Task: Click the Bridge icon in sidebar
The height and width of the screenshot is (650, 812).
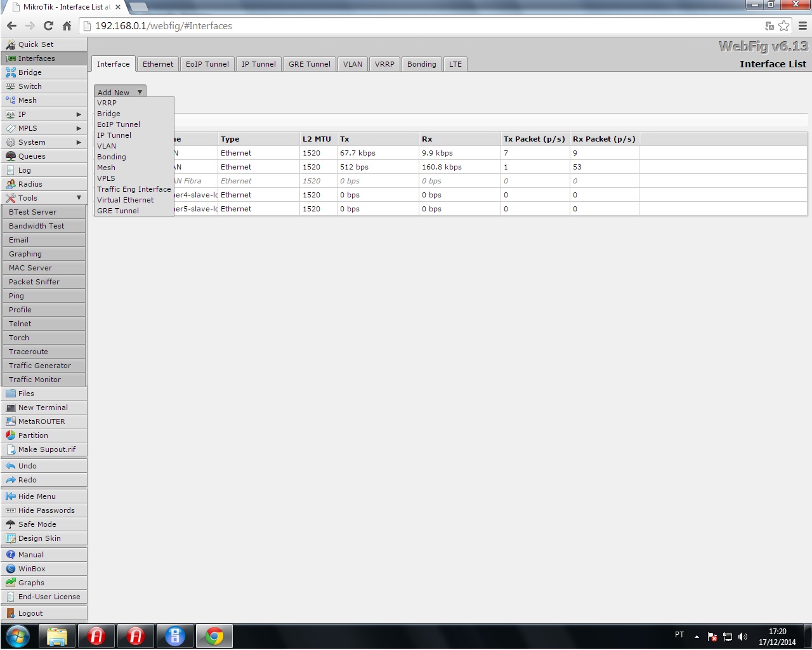Action: click(x=11, y=72)
